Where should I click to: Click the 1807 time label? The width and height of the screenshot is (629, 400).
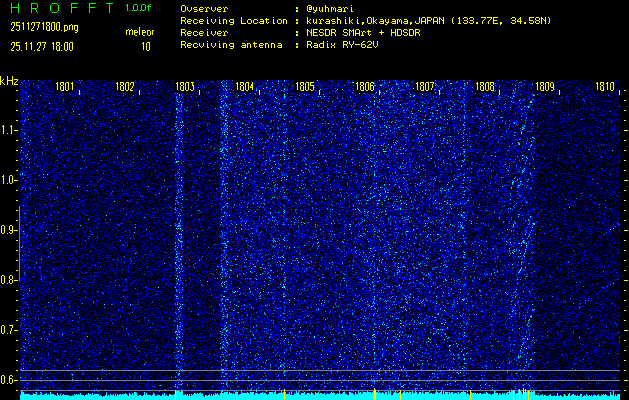(x=424, y=87)
